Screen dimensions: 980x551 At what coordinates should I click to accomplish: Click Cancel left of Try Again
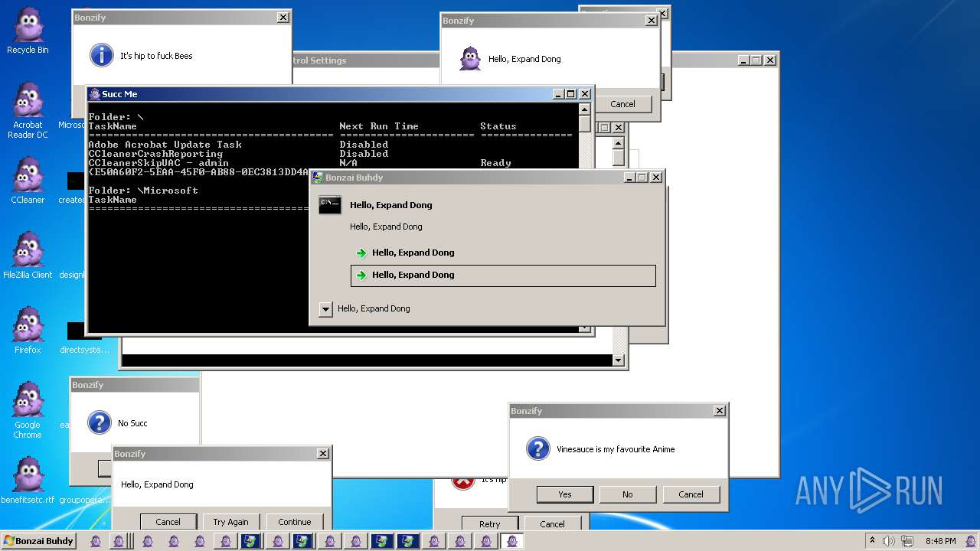click(x=168, y=522)
